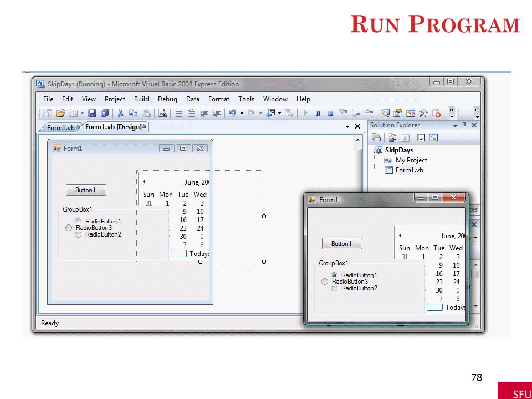Open Add New Item dropdown arrow

coord(82,113)
